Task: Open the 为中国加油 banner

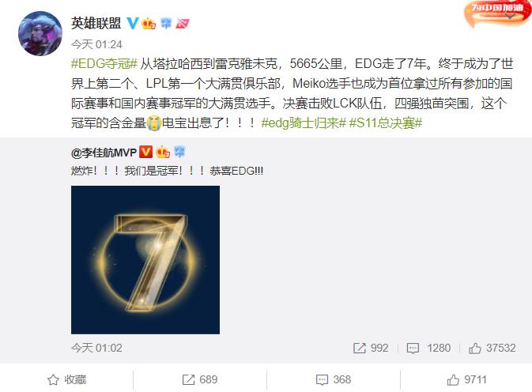Action: pyautogui.click(x=498, y=12)
